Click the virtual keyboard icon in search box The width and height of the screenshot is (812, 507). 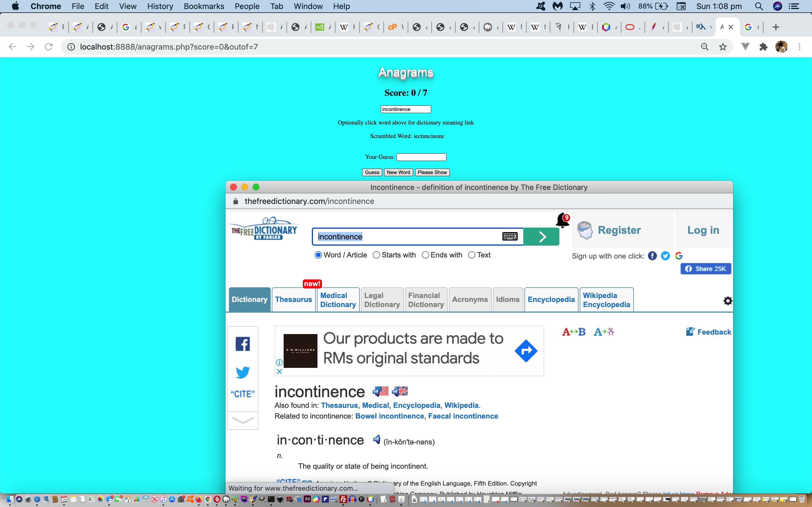(510, 236)
